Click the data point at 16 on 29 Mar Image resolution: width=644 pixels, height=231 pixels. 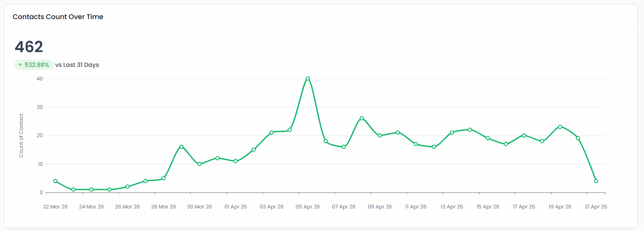[181, 147]
